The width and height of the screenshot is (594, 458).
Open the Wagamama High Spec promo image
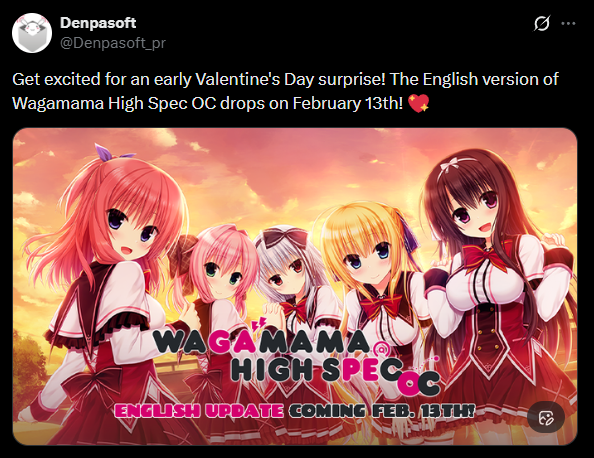(x=295, y=287)
